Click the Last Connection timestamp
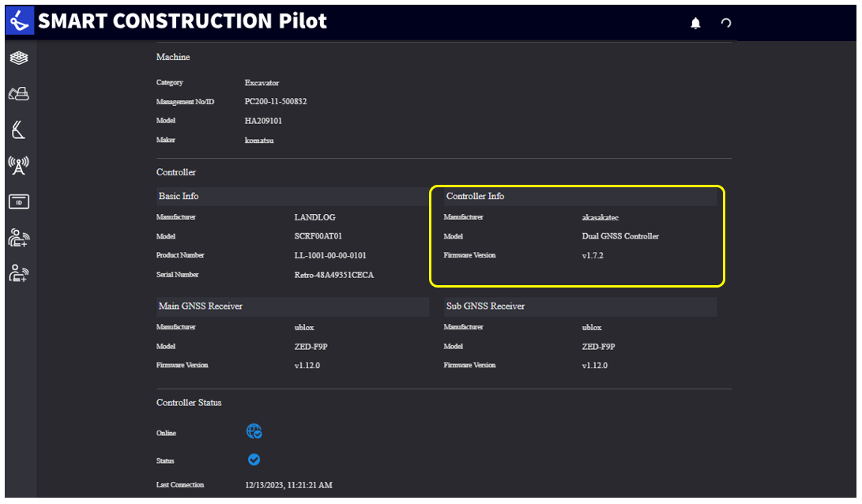 click(288, 485)
